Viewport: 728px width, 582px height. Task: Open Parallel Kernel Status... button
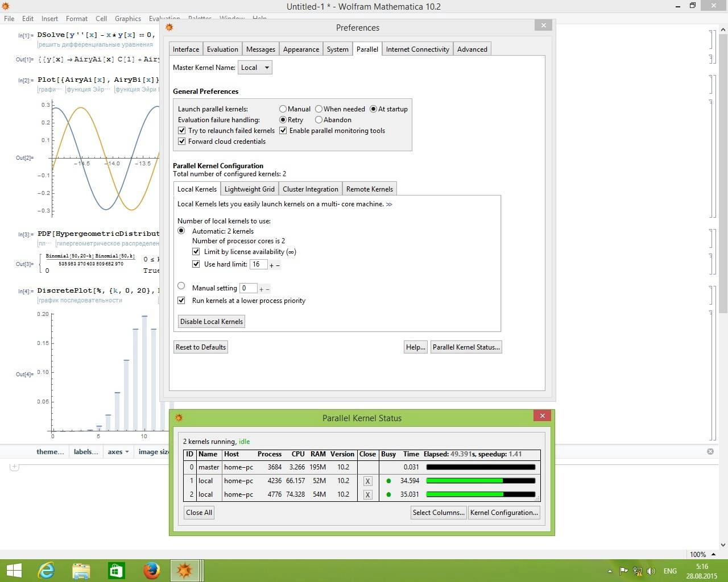[466, 347]
